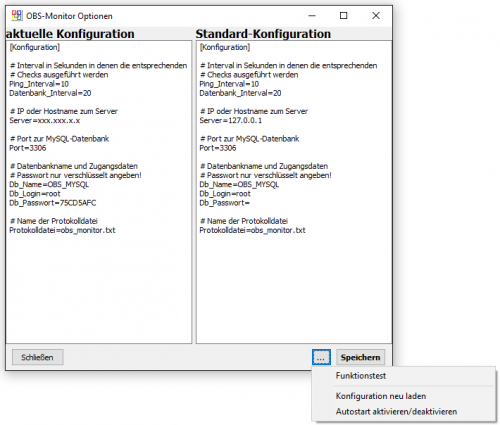Image resolution: width=500 pixels, height=425 pixels.
Task: Click the OBS-Monitor app icon in title bar
Action: pos(17,16)
